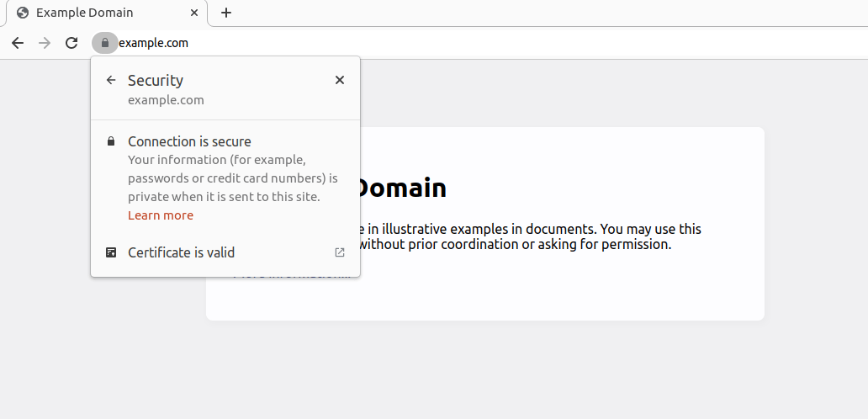Close the Example Domain tab

[x=194, y=13]
